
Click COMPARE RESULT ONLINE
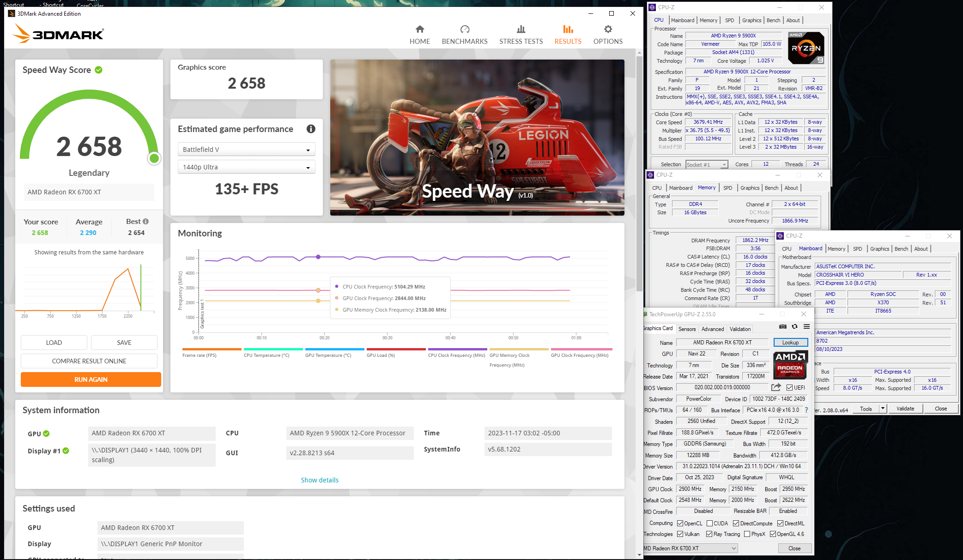pos(89,361)
